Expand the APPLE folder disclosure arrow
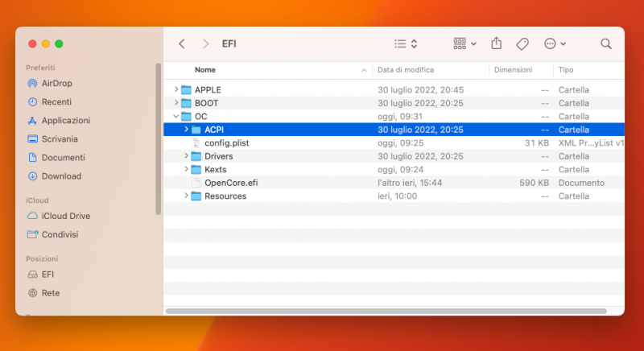This screenshot has height=351, width=644. 176,89
